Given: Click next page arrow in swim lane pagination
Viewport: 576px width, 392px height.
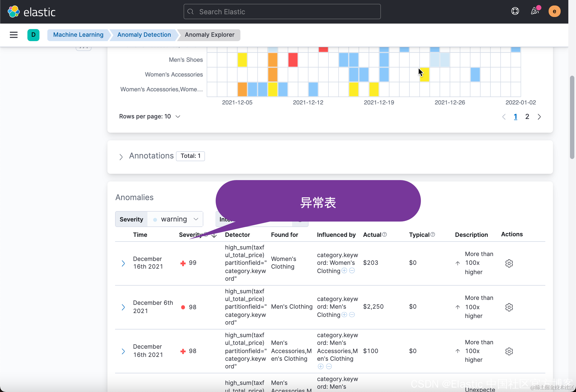Looking at the screenshot, I should point(539,117).
